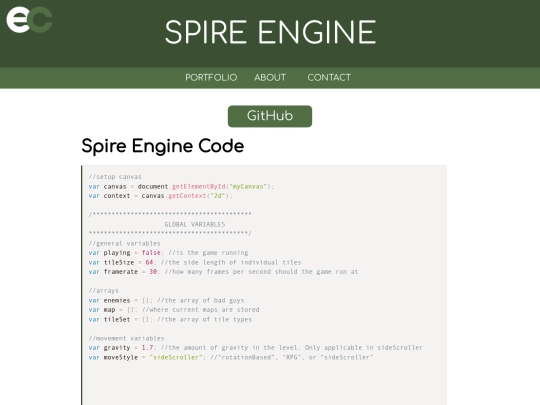Go to the ABOUT page
Screen dimensions: 540x405
pyautogui.click(x=270, y=77)
